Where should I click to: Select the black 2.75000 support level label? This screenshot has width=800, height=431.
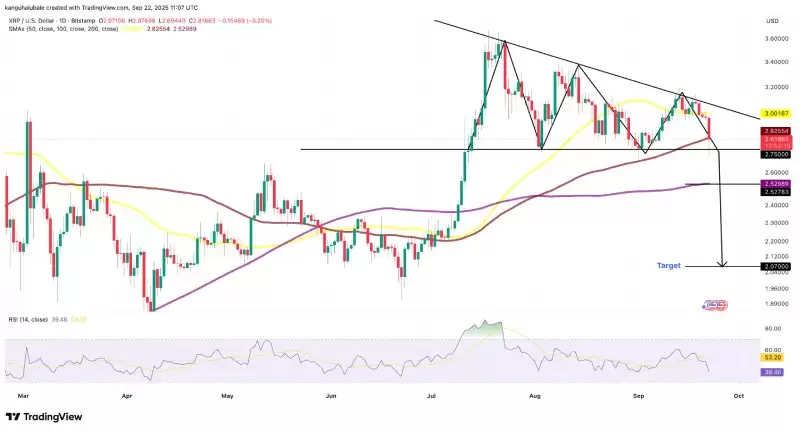point(776,154)
